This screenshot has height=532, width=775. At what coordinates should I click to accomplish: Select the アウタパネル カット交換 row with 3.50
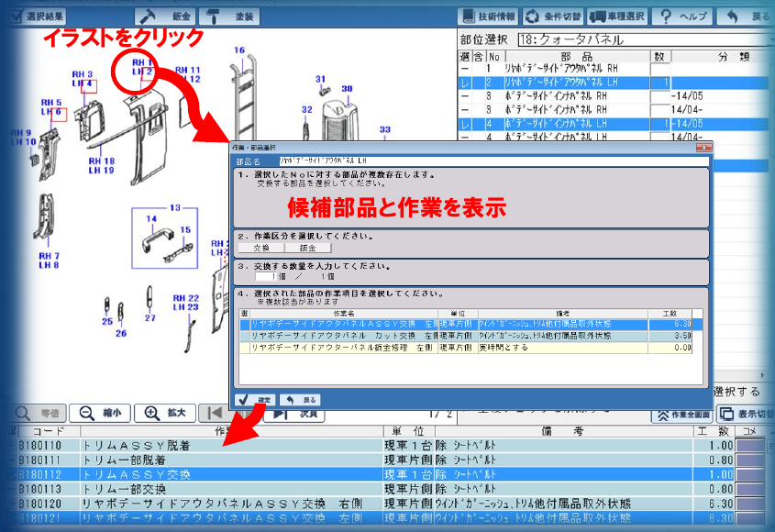[466, 337]
